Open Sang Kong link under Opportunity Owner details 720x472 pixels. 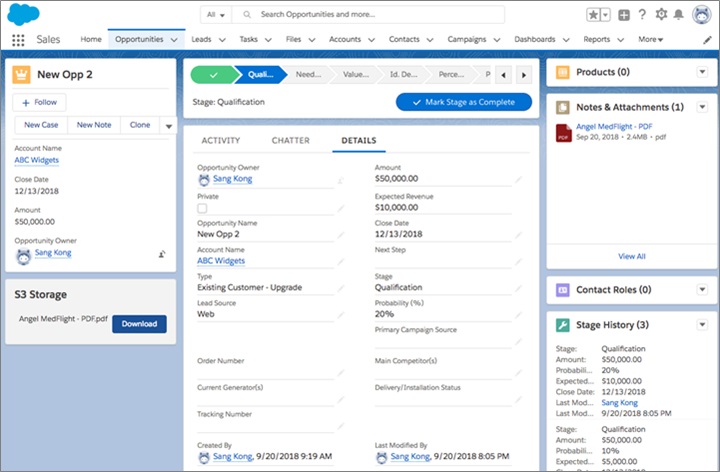(232, 179)
